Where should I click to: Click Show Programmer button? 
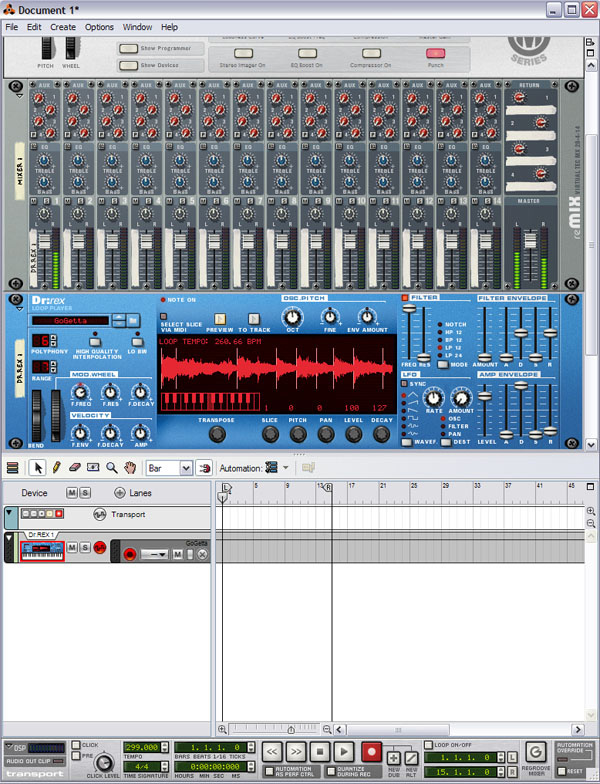pos(128,48)
